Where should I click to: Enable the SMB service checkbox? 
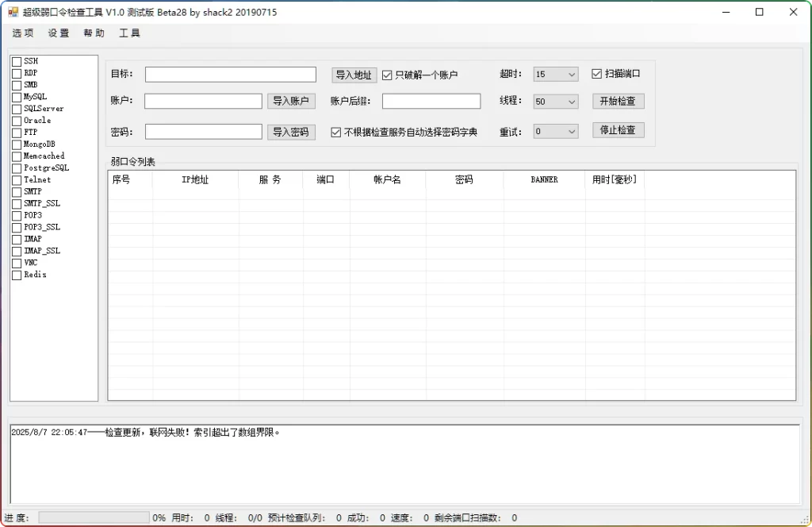point(17,86)
